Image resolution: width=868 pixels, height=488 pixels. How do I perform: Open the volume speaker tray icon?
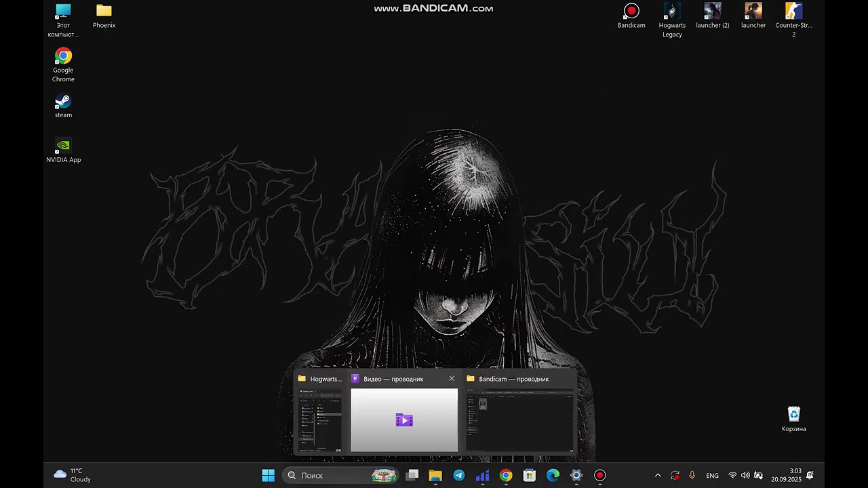745,476
